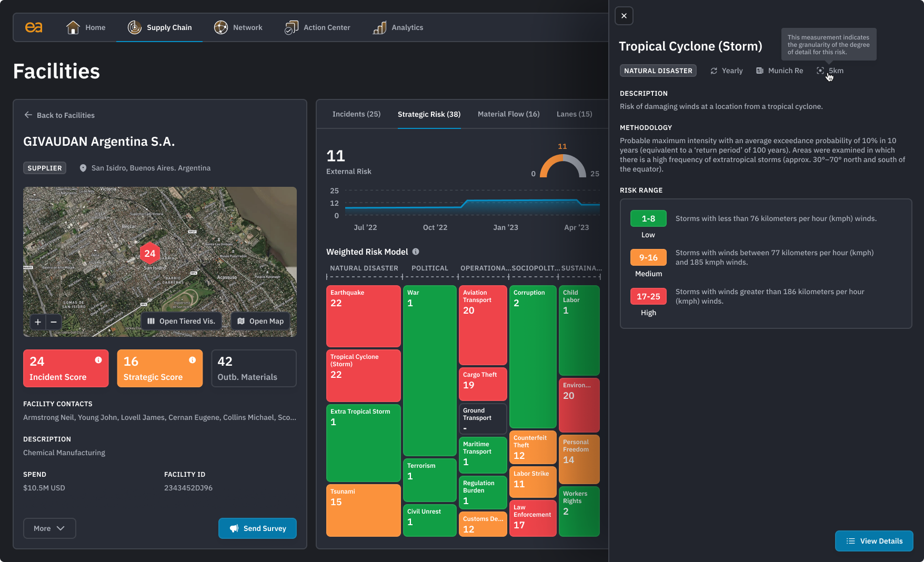This screenshot has height=562, width=924.
Task: Click the map icon in Open Map button
Action: tap(241, 321)
